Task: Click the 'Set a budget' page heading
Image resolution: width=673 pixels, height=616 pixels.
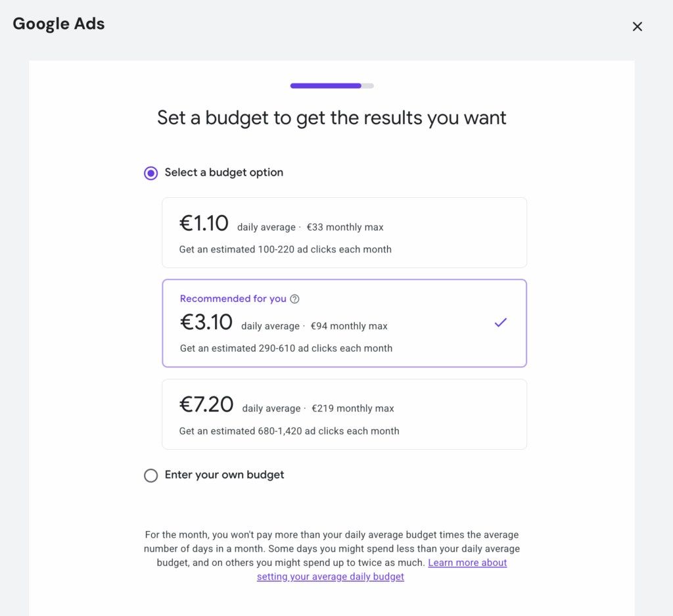Action: tap(332, 118)
